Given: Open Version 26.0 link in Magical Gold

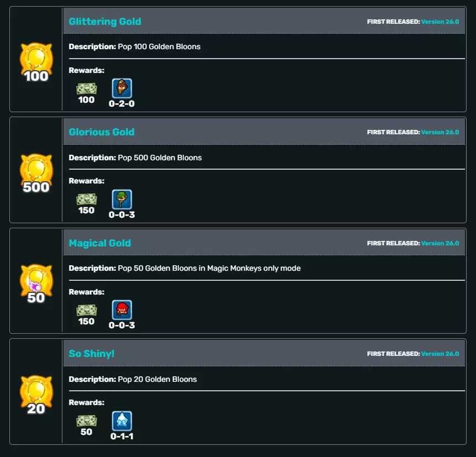Looking at the screenshot, I should pos(440,243).
